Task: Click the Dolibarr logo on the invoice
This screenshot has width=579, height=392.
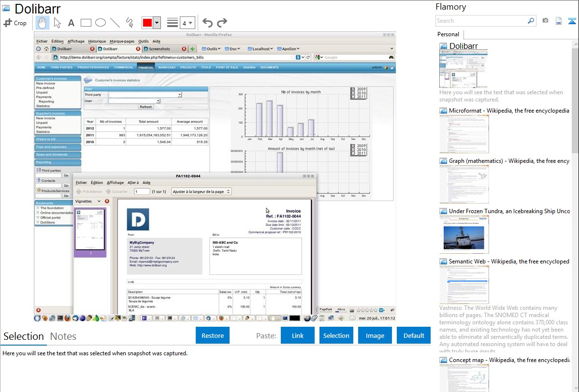Action: click(138, 219)
